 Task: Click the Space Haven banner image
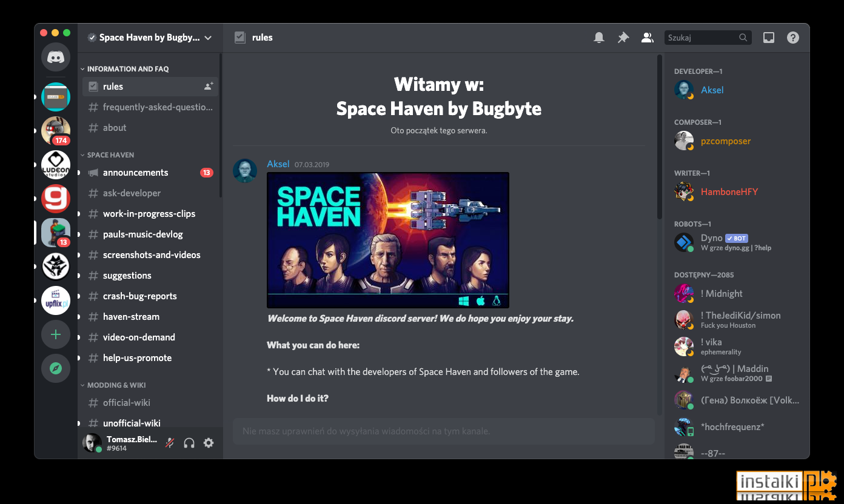[388, 240]
